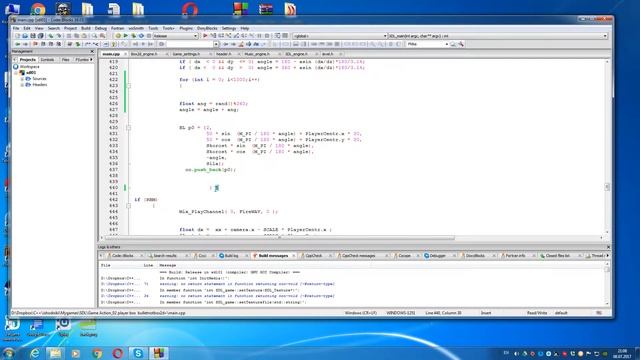Open the Search results log tab
Image resolution: width=640 pixels, height=360 pixels.
point(165,256)
